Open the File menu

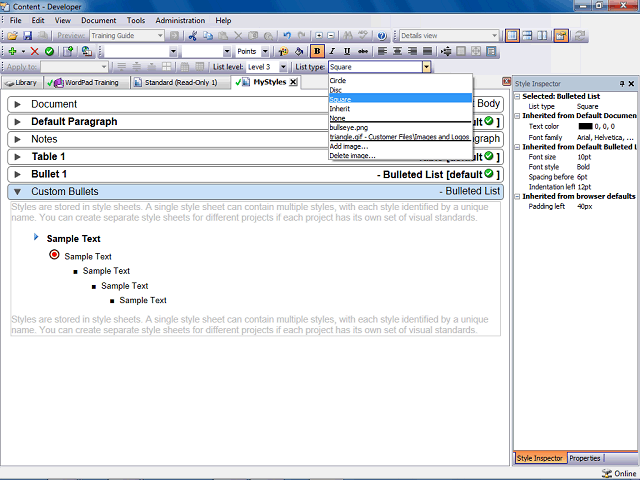(x=16, y=20)
